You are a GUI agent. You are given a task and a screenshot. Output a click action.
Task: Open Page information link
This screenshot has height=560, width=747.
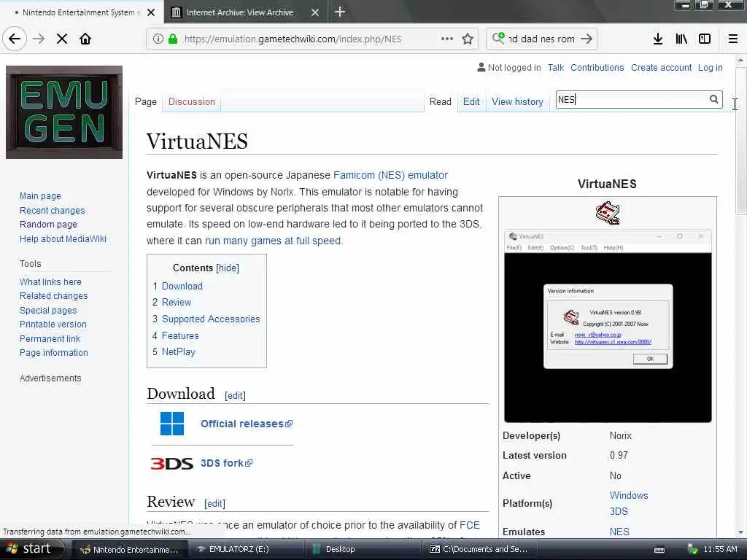[53, 352]
